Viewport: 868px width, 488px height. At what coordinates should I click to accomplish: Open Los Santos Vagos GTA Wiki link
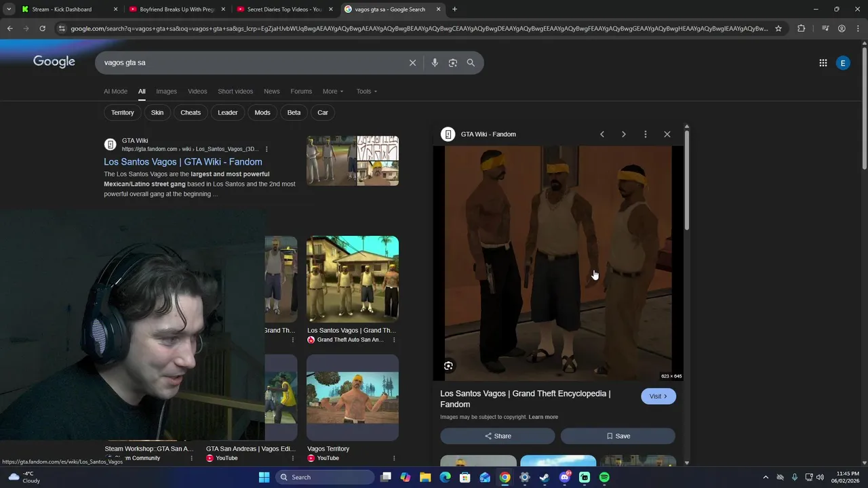coord(183,162)
